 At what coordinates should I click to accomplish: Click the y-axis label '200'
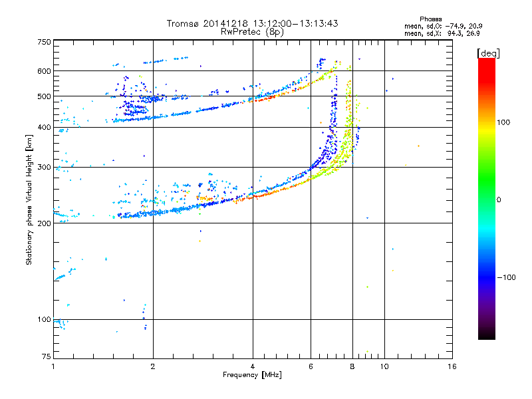pos(44,223)
